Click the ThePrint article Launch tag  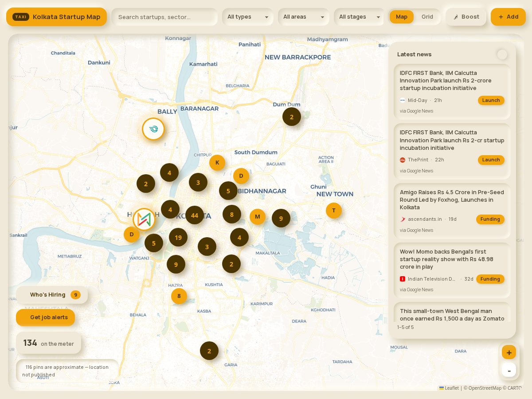pos(491,160)
